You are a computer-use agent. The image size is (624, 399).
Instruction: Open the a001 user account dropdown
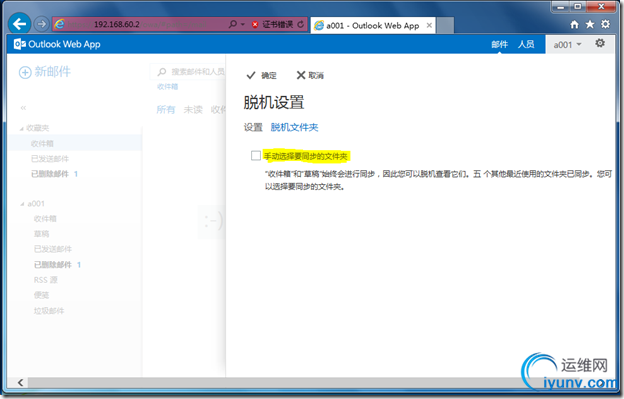567,45
